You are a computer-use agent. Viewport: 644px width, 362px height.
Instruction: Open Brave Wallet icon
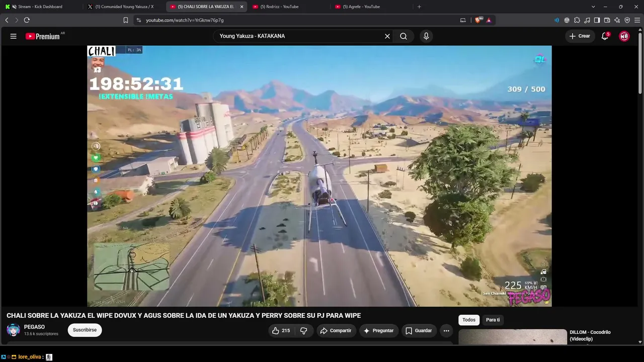[607, 20]
